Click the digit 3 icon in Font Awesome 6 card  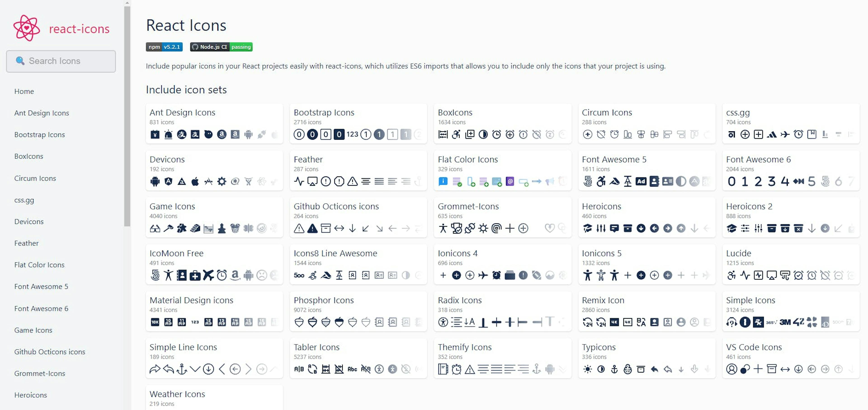click(x=771, y=181)
